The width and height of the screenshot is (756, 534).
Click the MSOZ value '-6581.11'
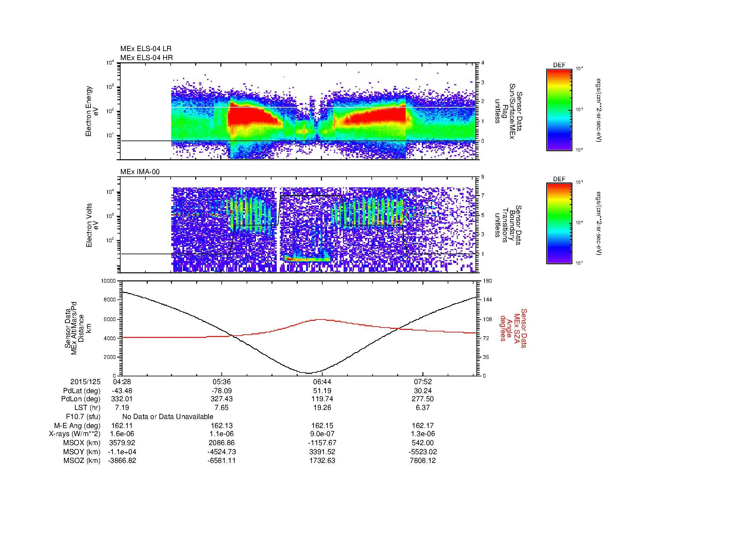pos(222,461)
